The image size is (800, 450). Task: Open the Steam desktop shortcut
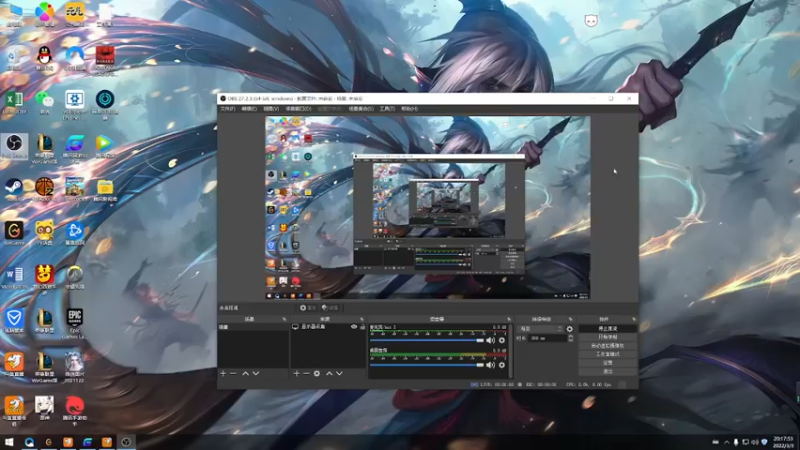[14, 189]
